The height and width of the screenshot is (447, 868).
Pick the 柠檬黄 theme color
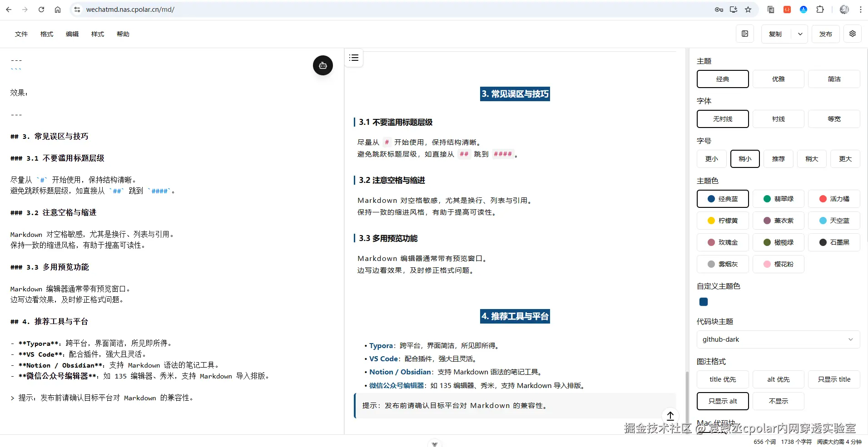(x=723, y=221)
